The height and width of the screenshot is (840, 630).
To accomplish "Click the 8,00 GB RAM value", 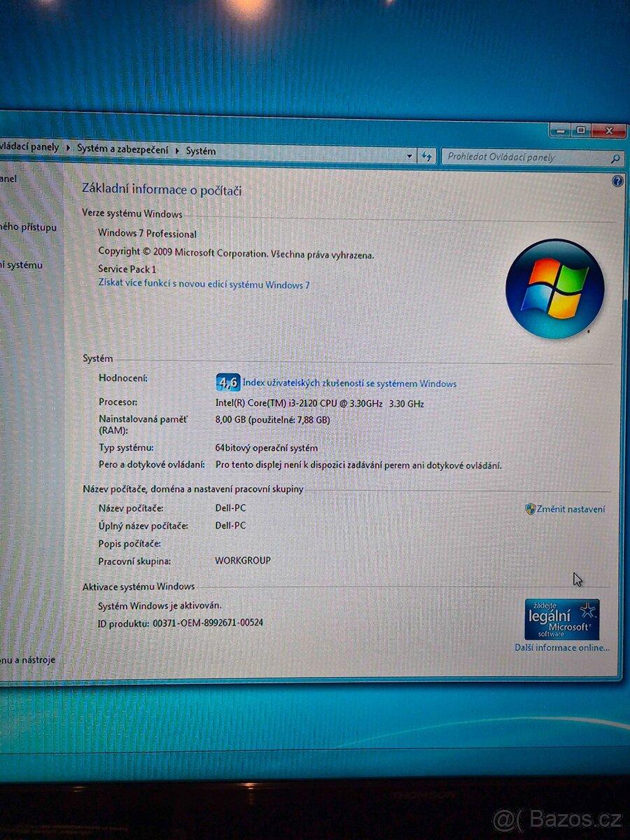I will tap(272, 420).
